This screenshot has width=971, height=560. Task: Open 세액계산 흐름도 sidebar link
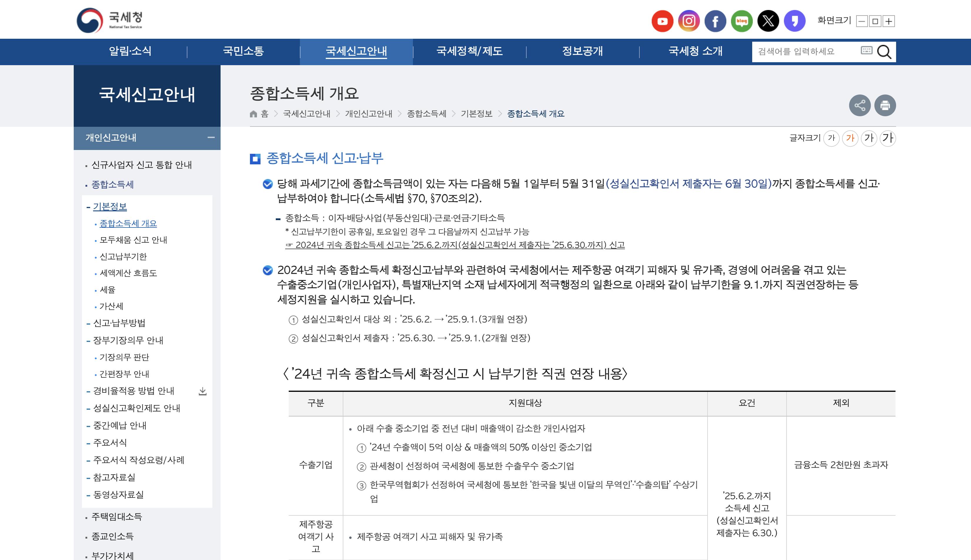(x=128, y=273)
